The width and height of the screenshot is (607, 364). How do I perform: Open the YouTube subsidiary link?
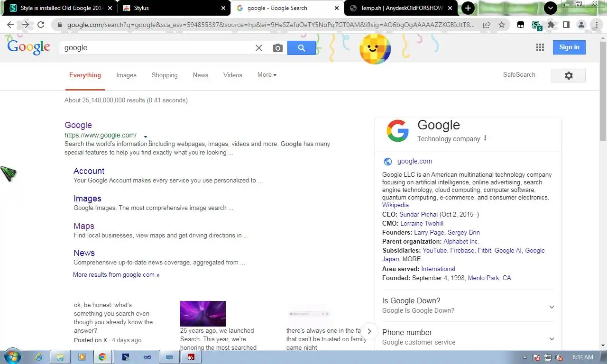(x=434, y=250)
